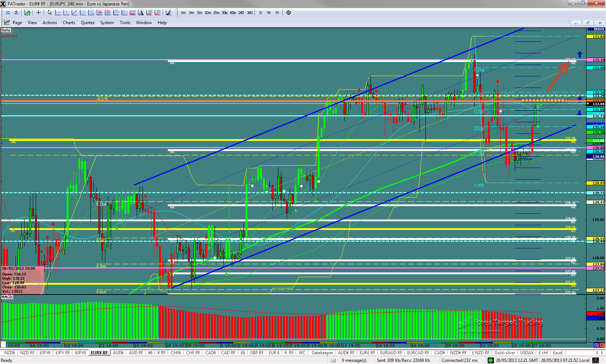Select the Fibonacci fan tool
This screenshot has width=606, height=364.
[116, 13]
